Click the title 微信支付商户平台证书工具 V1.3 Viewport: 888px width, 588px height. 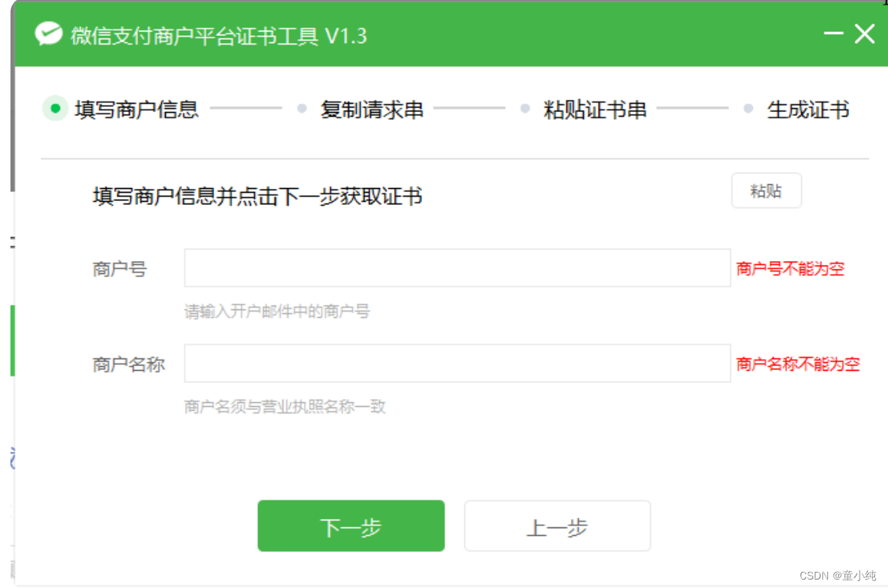click(x=219, y=35)
